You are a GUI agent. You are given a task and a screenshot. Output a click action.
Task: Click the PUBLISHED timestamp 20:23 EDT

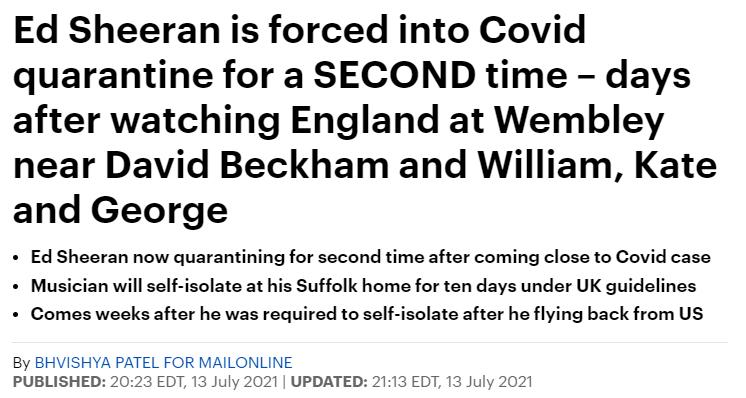[194, 382]
